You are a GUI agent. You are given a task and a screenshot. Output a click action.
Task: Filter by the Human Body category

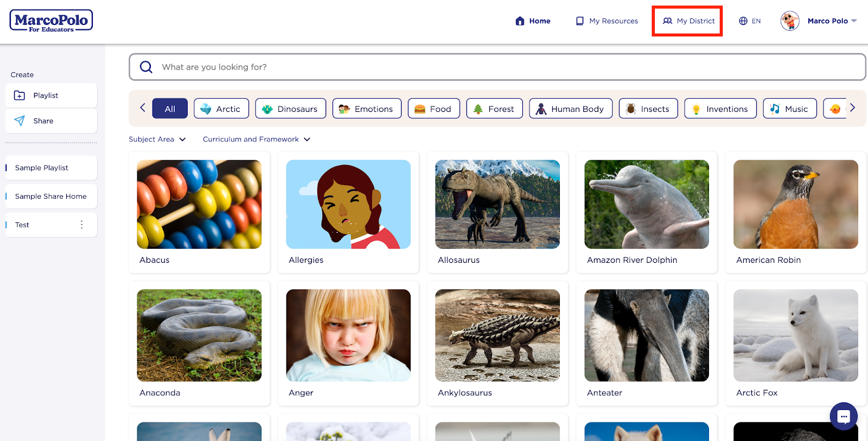coord(571,108)
